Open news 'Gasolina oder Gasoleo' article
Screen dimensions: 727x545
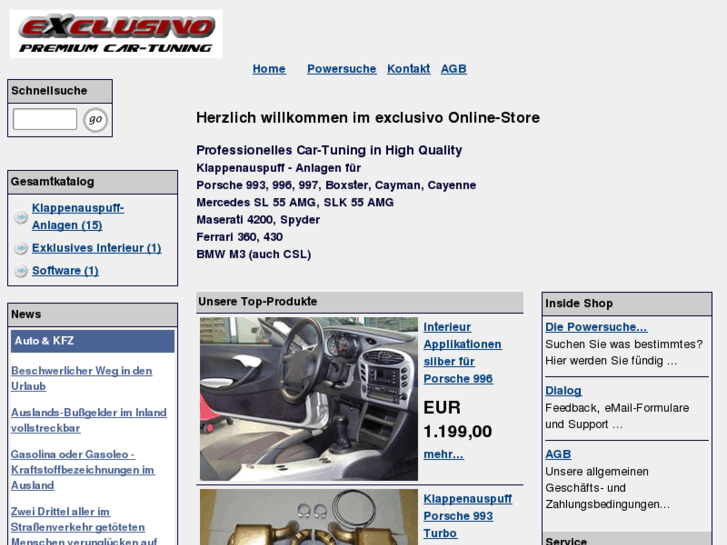83,470
